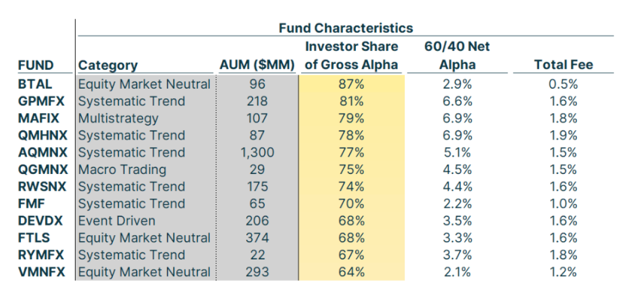
Task: Click the Event Driven category cell
Action: pos(116,221)
